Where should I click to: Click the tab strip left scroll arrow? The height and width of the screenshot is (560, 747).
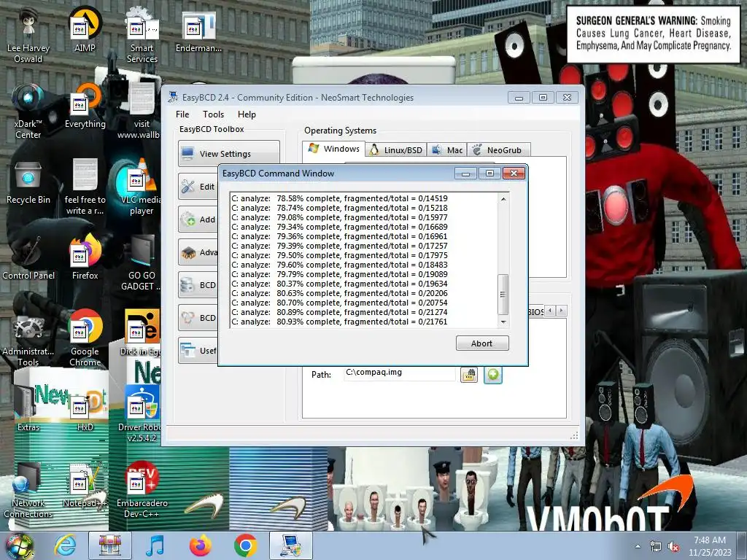[x=550, y=311]
